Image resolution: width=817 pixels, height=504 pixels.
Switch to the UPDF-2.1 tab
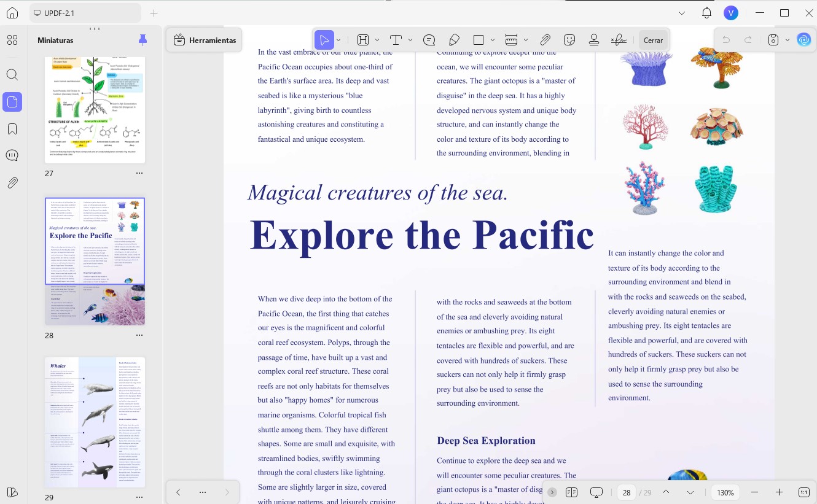85,13
